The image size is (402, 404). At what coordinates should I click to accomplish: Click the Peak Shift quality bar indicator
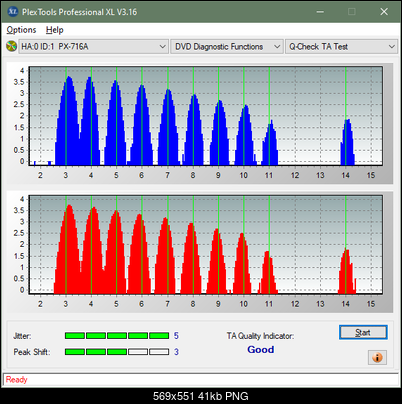pyautogui.click(x=117, y=352)
